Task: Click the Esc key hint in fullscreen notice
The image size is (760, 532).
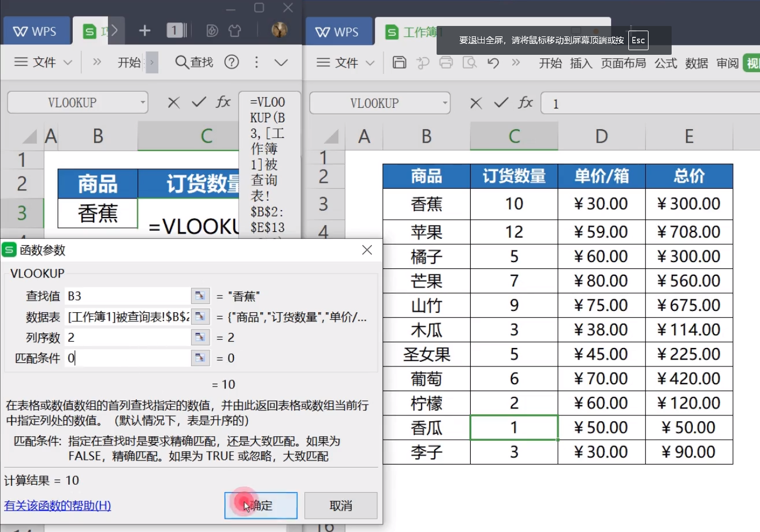Action: pos(638,40)
